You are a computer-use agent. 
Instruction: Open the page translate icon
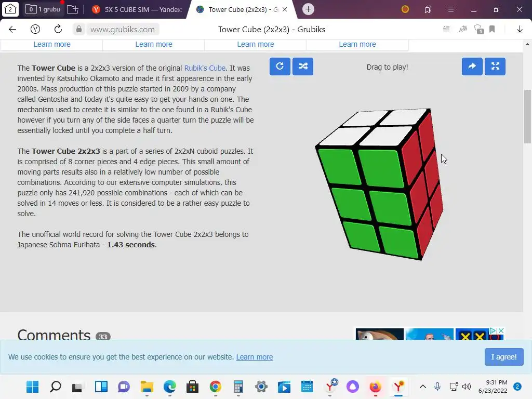(463, 30)
